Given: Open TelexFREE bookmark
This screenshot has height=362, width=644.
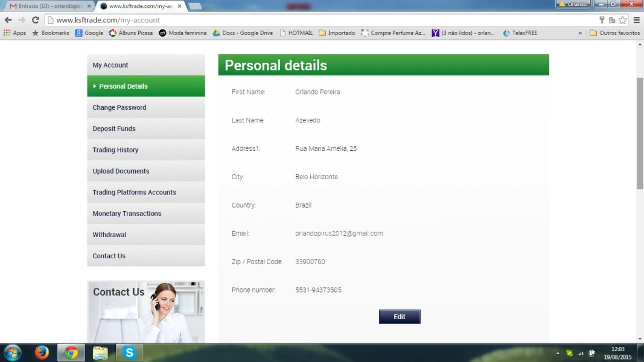Looking at the screenshot, I should (520, 33).
